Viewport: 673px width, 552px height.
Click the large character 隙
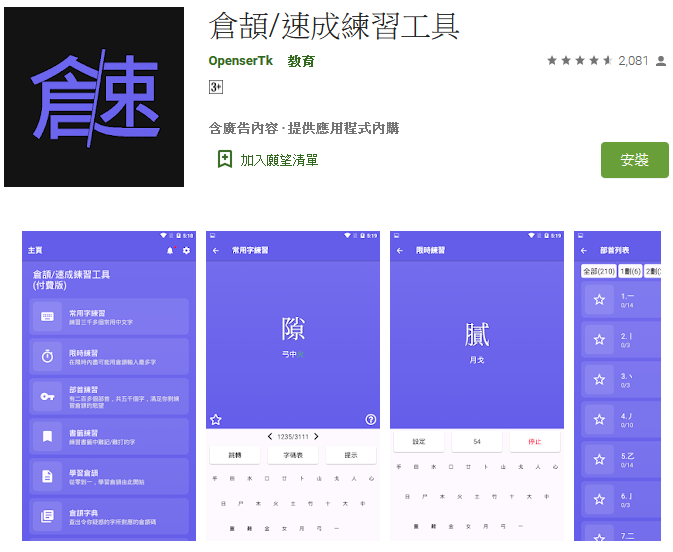tap(293, 329)
